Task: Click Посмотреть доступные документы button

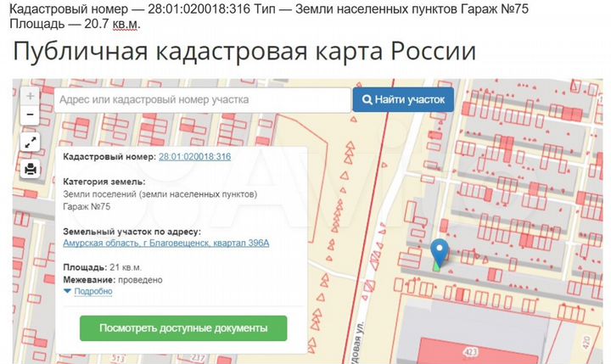Action: [183, 328]
